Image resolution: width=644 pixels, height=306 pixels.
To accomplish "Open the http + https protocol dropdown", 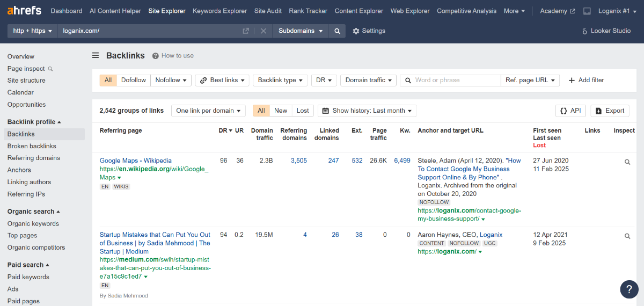I will [x=32, y=31].
